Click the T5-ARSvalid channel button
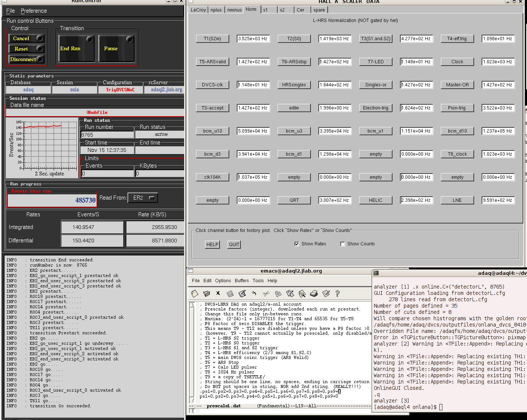Screen dimensions: 527x420 pos(212,62)
